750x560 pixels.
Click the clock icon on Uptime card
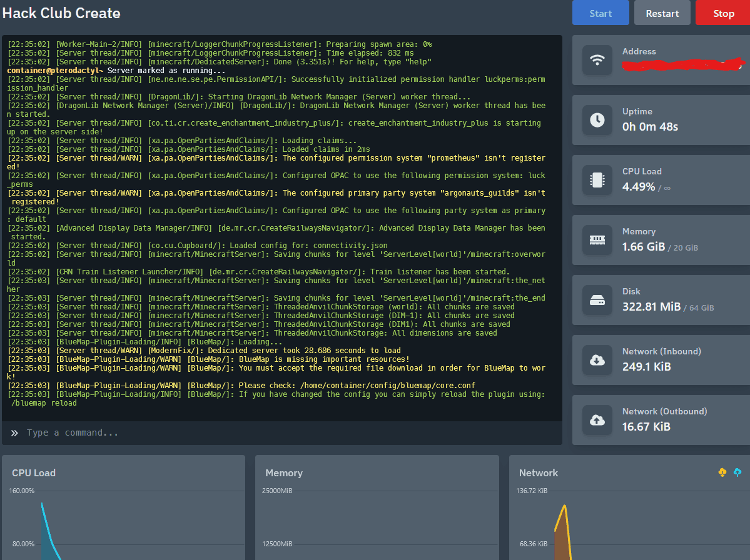click(x=597, y=120)
